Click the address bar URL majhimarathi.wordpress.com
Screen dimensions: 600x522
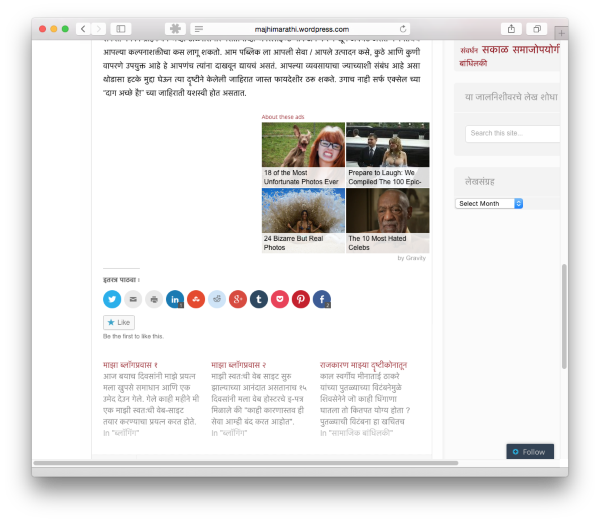[x=302, y=29]
